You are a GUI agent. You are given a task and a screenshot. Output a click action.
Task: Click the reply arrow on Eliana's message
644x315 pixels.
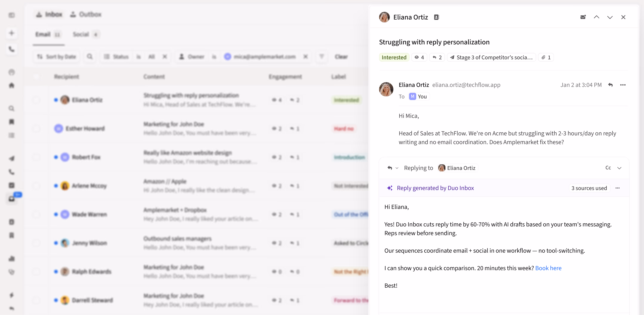611,85
